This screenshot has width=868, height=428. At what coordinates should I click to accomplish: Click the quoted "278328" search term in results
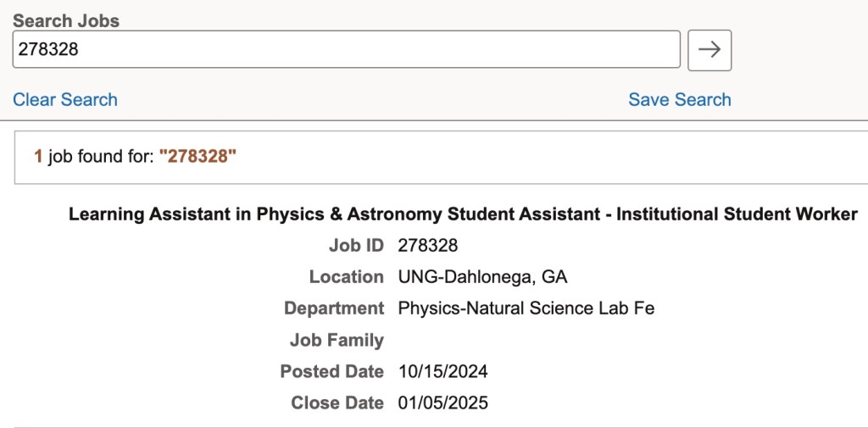pos(198,157)
